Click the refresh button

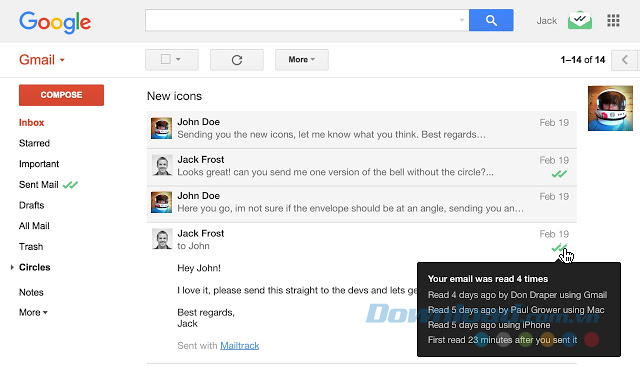[237, 60]
